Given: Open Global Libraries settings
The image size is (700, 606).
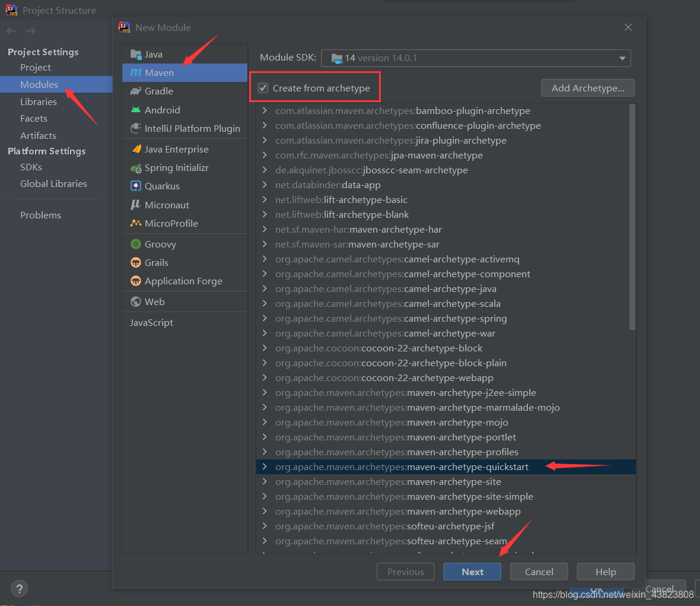Looking at the screenshot, I should 53,183.
